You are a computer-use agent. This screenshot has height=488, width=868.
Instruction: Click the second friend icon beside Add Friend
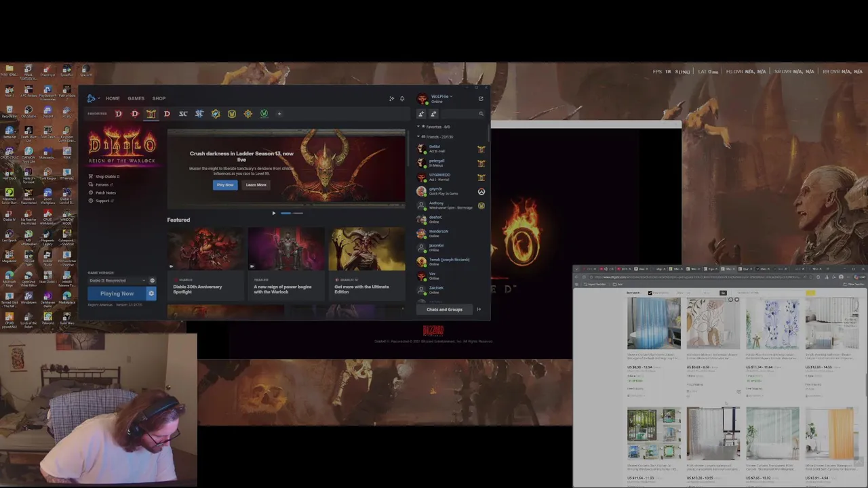pos(433,114)
